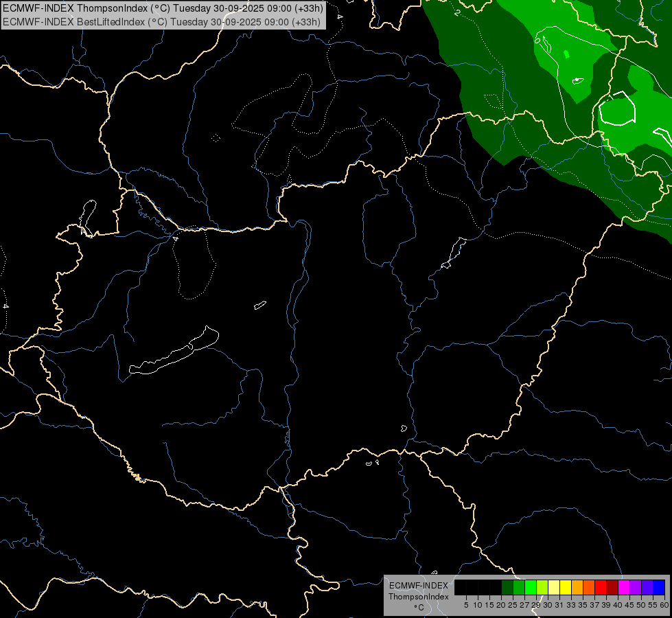Click legend tick value '15'
Viewport: 672px width, 618px height.
(489, 605)
